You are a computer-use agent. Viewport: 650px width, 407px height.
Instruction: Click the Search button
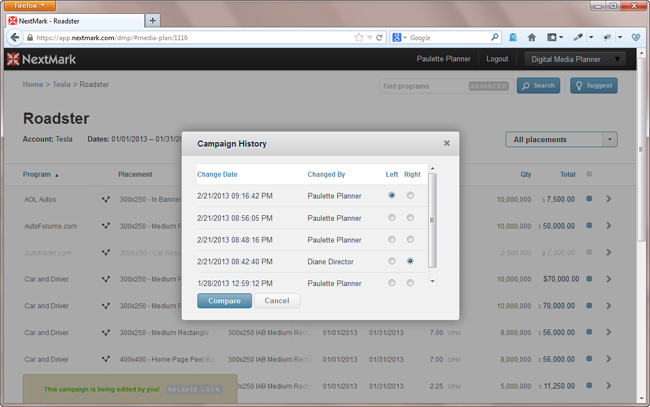(x=538, y=86)
